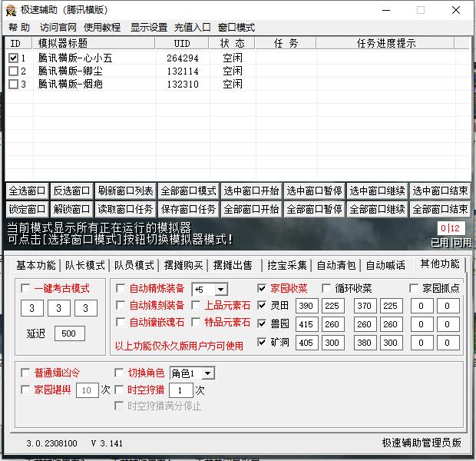476x461 pixels.
Task: Enable the 家园抓点 checkbox
Action: (x=414, y=288)
